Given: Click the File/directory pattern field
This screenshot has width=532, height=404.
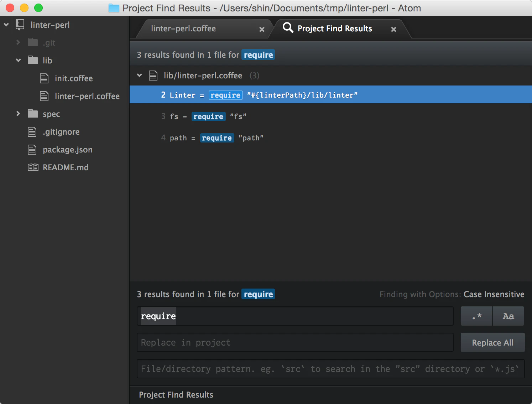Looking at the screenshot, I should point(331,369).
